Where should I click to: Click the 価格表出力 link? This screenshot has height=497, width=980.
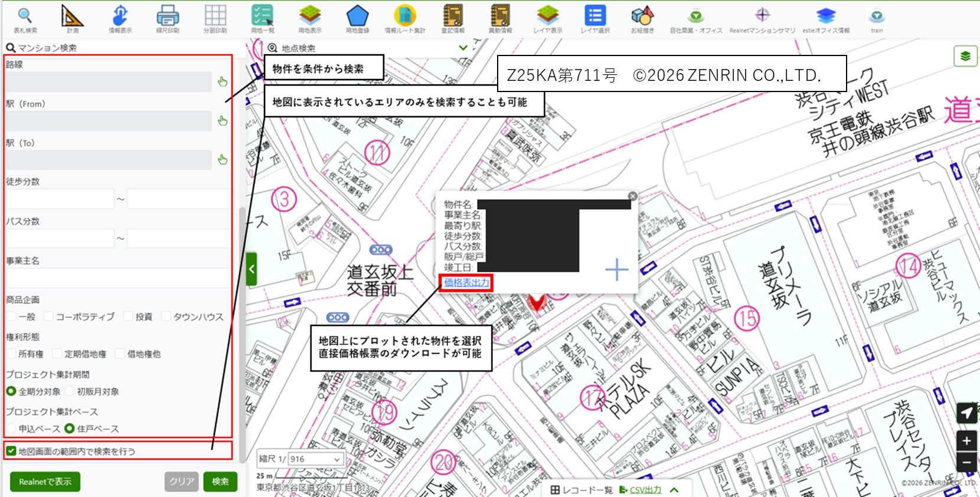466,283
